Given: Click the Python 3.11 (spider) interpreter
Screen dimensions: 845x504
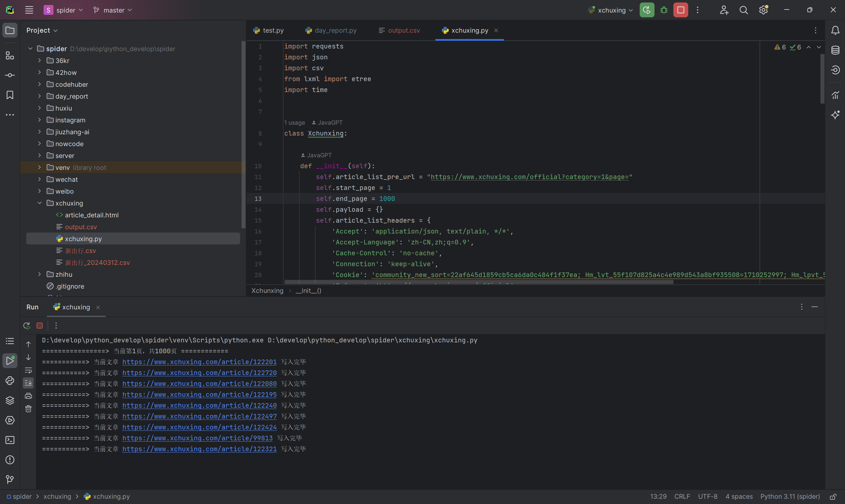Looking at the screenshot, I should point(790,496).
